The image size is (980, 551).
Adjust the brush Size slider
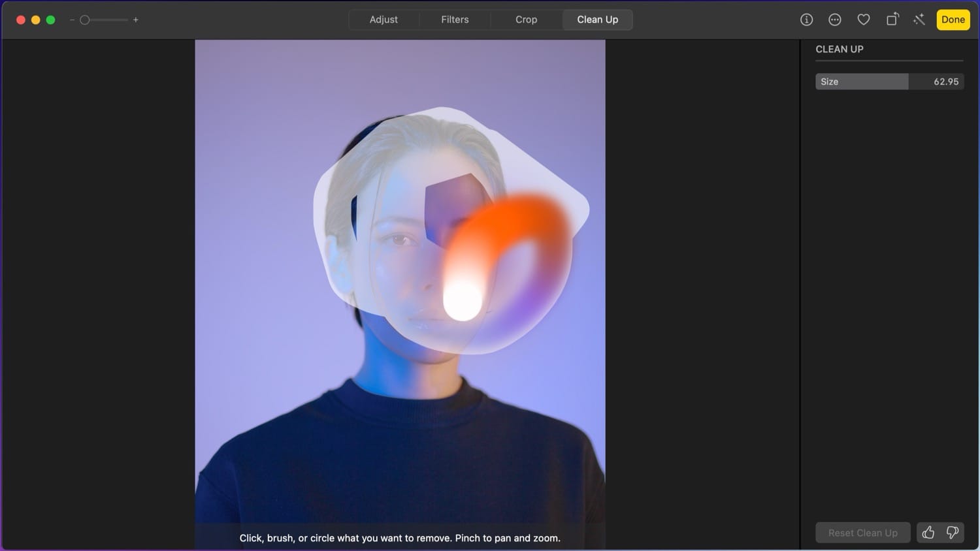pyautogui.click(x=862, y=82)
